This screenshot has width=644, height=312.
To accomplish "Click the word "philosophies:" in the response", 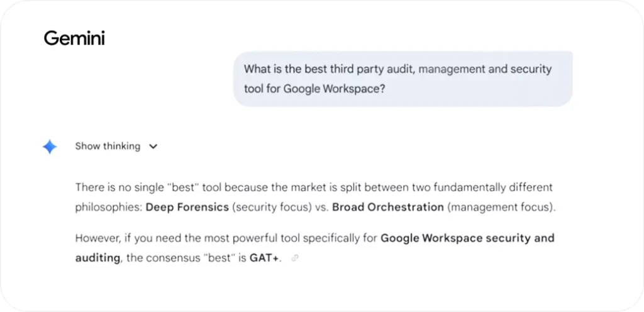I will coord(108,207).
